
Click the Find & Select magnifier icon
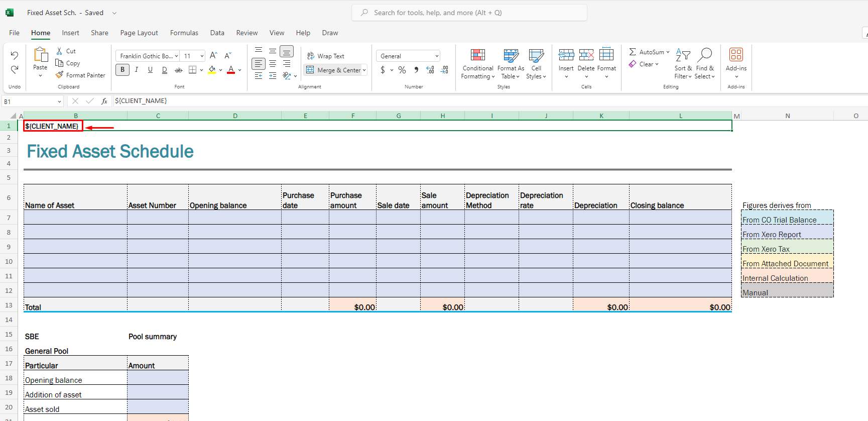point(705,55)
